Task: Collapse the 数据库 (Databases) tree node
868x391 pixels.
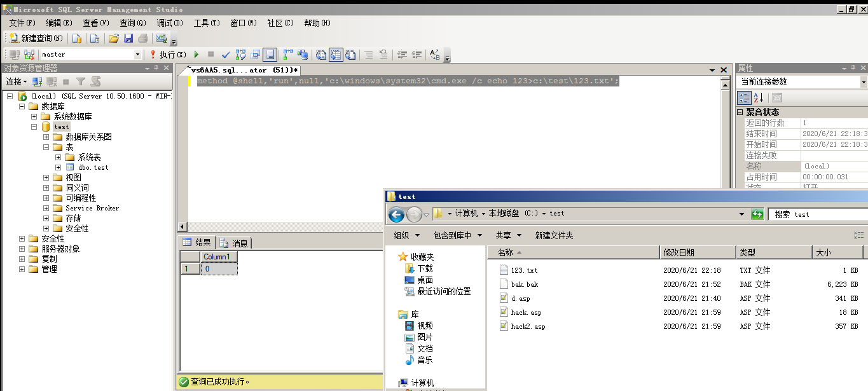Action: pyautogui.click(x=22, y=106)
